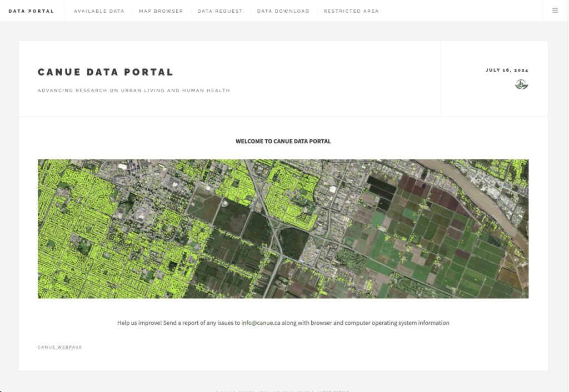569x392 pixels.
Task: Follow the CANUE Webpage link
Action: (60, 348)
